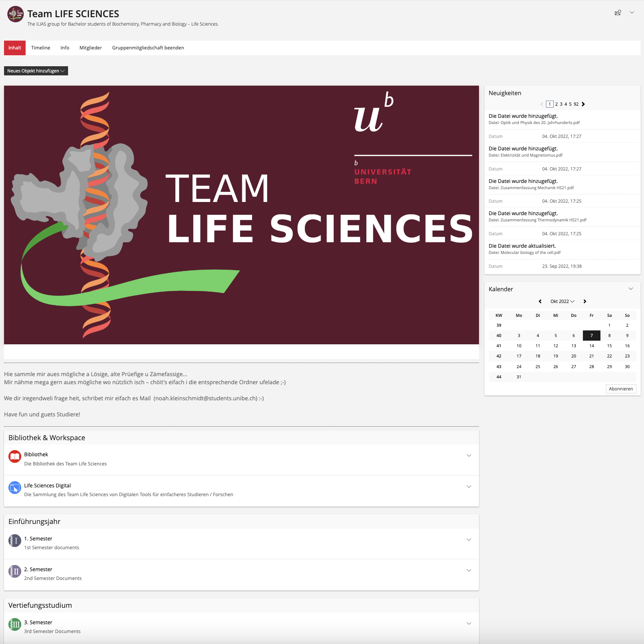Open the Life Sciences Digital link
This screenshot has height=644, width=644.
(47, 486)
